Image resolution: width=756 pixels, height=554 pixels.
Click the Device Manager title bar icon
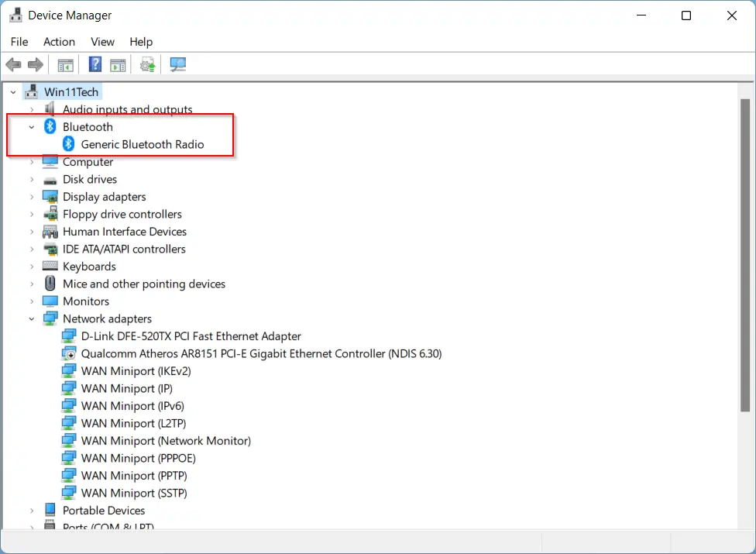16,15
